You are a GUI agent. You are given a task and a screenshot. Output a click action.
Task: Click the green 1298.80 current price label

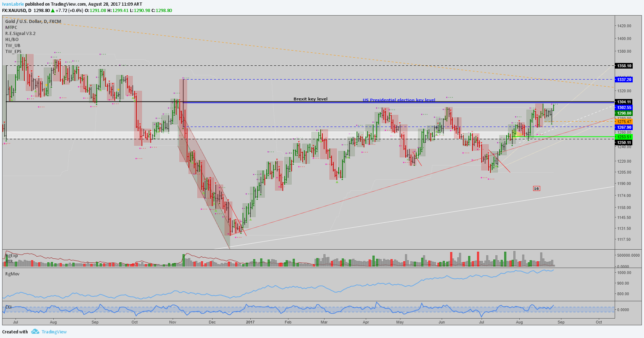624,113
